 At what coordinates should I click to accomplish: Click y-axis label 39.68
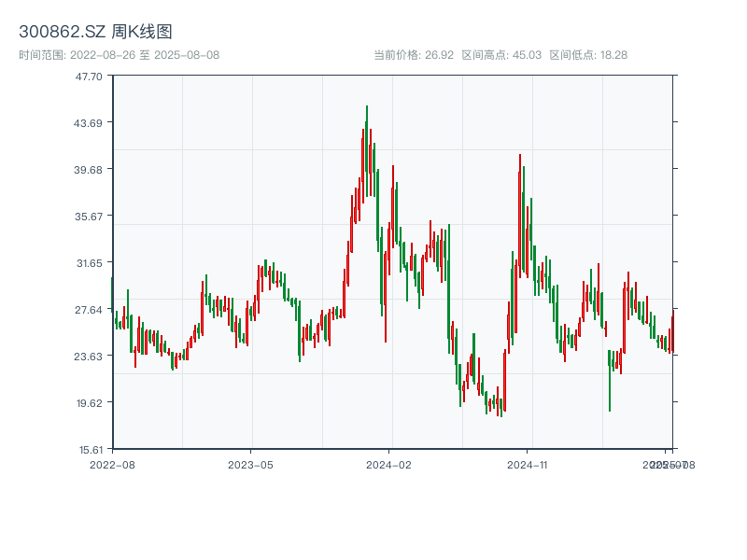[x=88, y=170]
